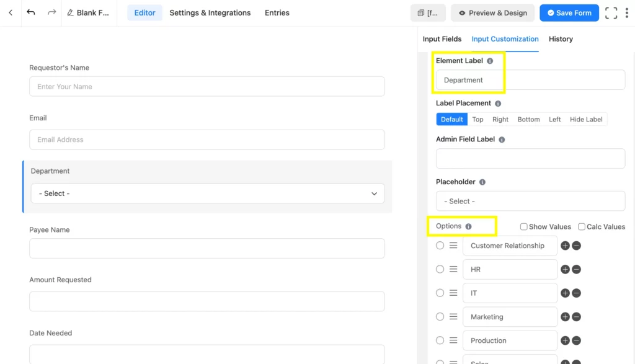Set label placement to Hide Label
This screenshot has height=364, width=635.
pos(586,119)
